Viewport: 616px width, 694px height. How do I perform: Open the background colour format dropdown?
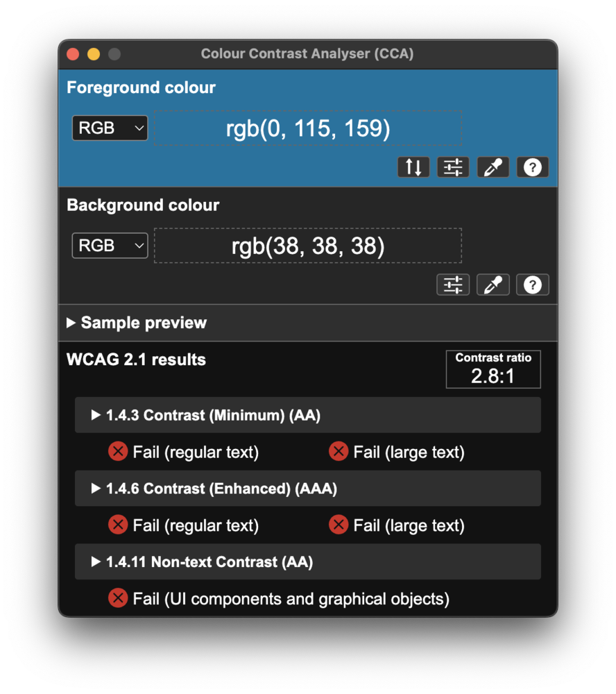coord(109,245)
